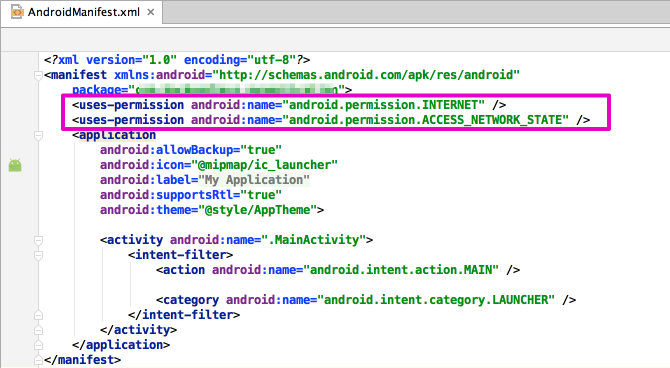The height and width of the screenshot is (368, 670).
Task: Collapse the intent-filter opening fold marker
Action: (x=38, y=256)
